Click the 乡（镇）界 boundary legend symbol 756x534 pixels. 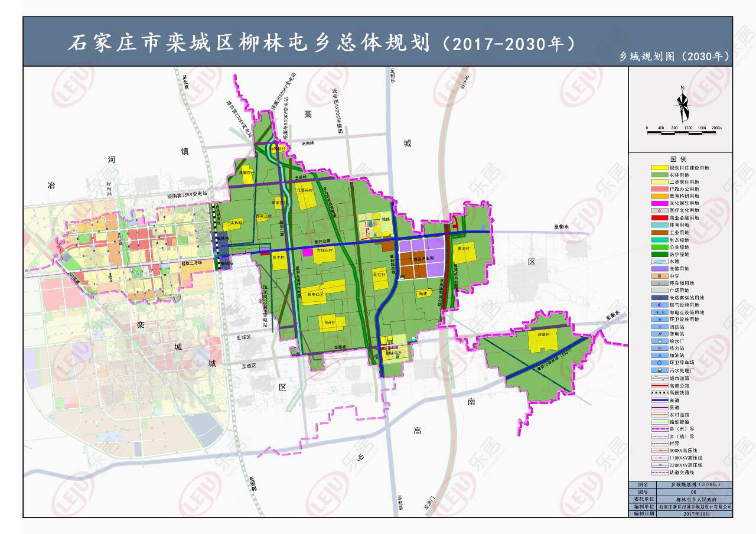click(x=660, y=436)
